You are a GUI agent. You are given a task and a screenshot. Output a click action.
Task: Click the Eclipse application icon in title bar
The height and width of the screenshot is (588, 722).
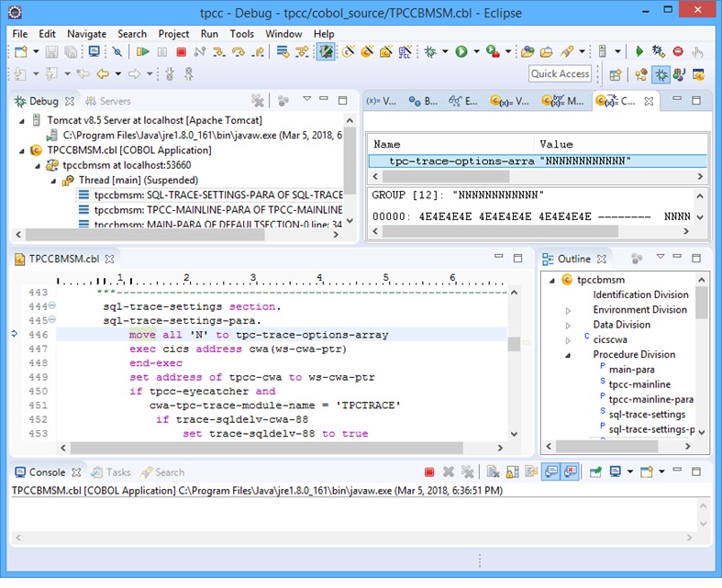[x=16, y=13]
